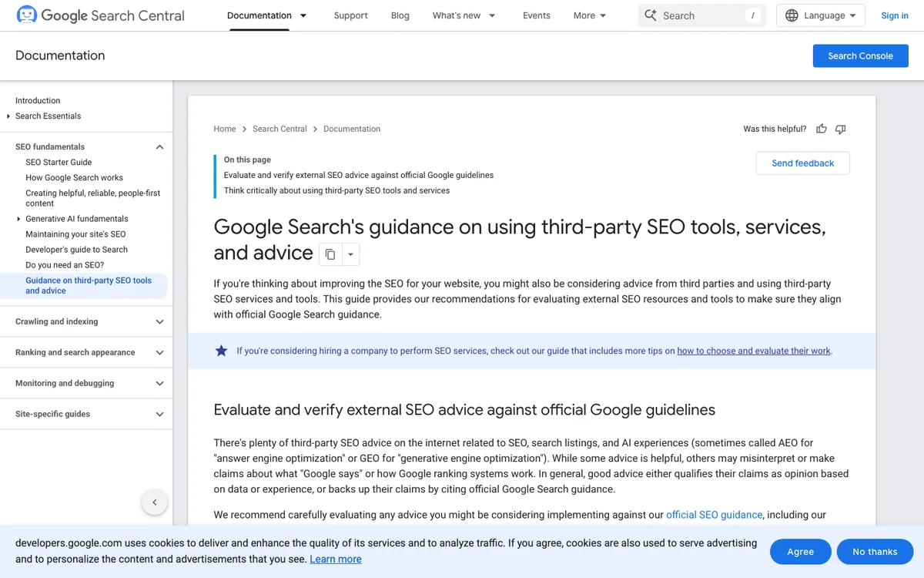924x578 pixels.
Task: Collapse the SEO fundamentals section
Action: (x=159, y=147)
